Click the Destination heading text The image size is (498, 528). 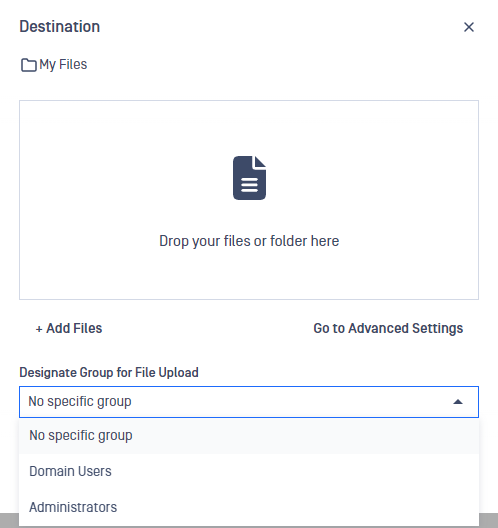coord(60,27)
